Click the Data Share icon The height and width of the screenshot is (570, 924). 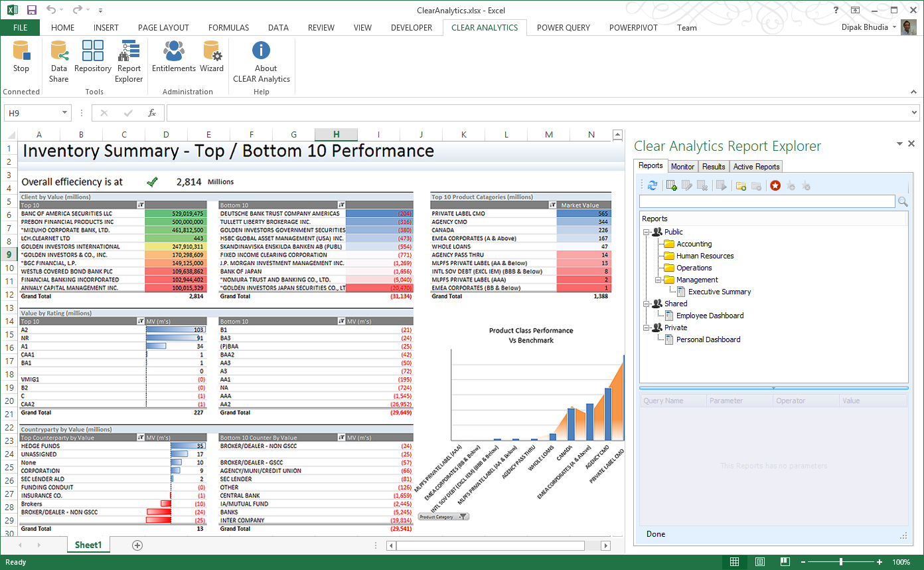[x=58, y=60]
